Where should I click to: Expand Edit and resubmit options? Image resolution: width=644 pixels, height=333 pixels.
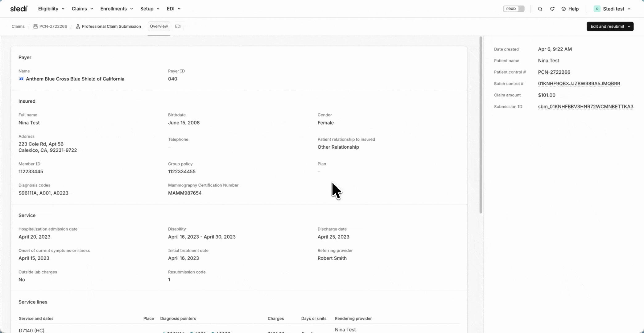[629, 27]
